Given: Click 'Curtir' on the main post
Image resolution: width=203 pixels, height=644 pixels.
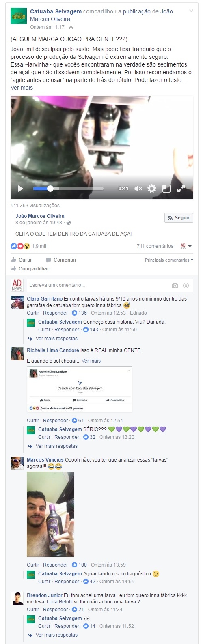Looking at the screenshot, I should pyautogui.click(x=22, y=260).
